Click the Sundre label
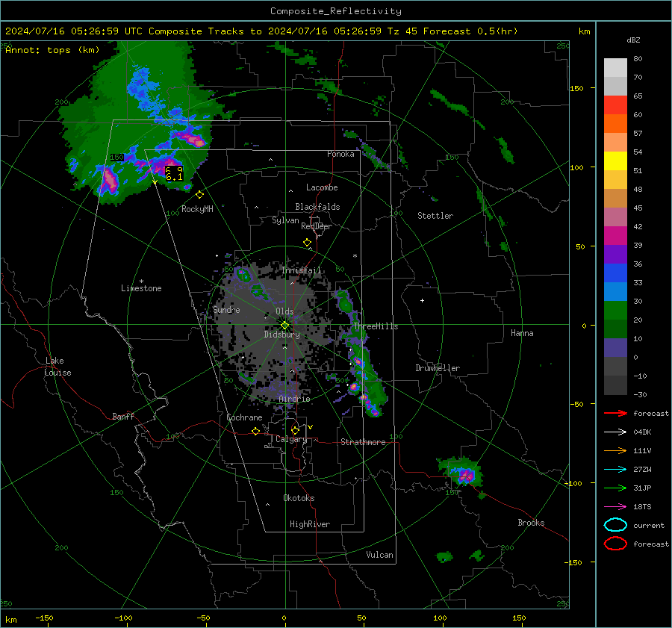This screenshot has height=628, width=672. click(226, 309)
